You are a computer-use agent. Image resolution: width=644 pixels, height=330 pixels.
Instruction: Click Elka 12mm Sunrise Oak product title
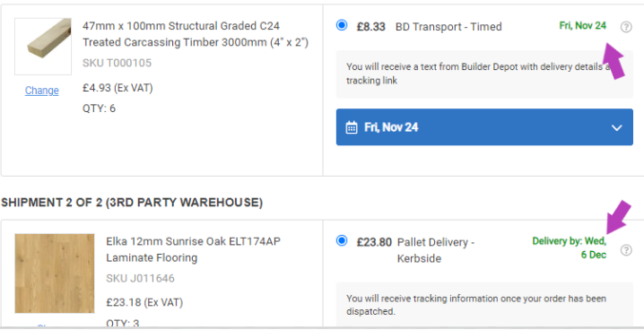(194, 249)
